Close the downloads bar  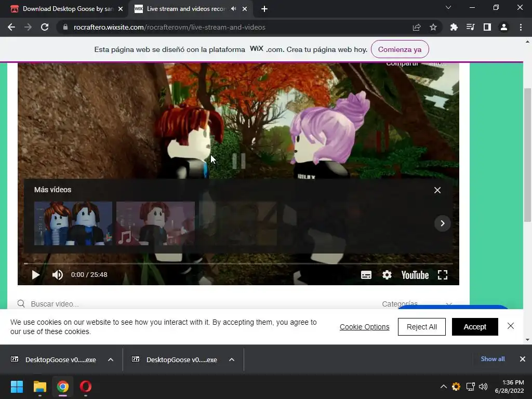(x=523, y=359)
